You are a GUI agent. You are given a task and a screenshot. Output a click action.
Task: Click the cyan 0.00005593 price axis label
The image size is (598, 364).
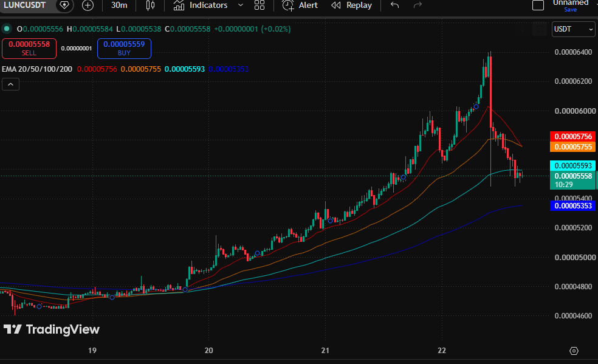pos(573,165)
